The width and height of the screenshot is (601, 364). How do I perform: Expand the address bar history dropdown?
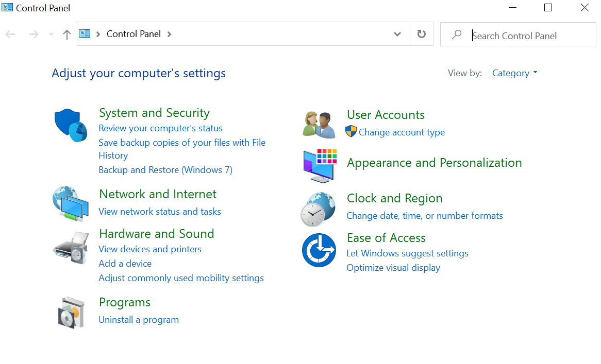point(397,34)
